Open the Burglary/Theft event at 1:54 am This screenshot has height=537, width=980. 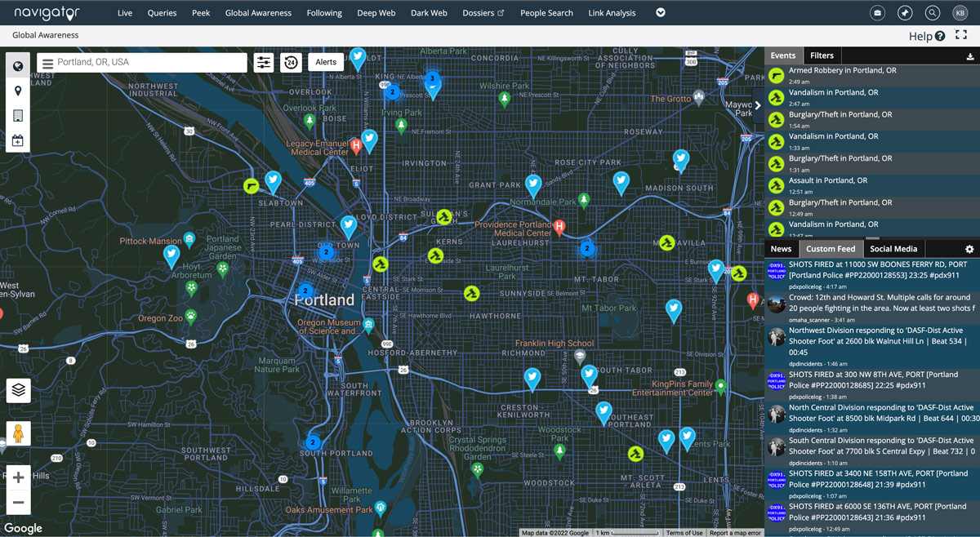(871, 119)
